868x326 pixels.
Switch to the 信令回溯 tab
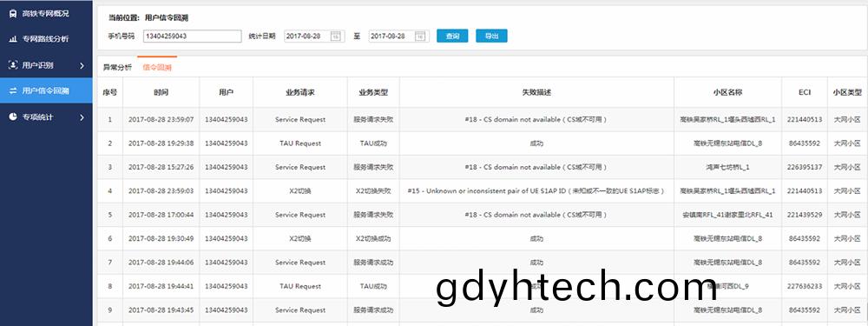click(x=157, y=68)
